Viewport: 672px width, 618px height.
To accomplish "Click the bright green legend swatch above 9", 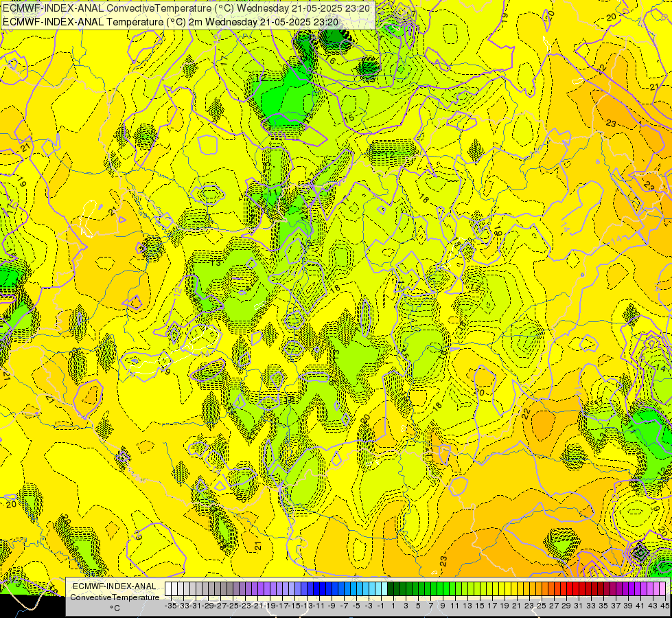I will [x=440, y=589].
